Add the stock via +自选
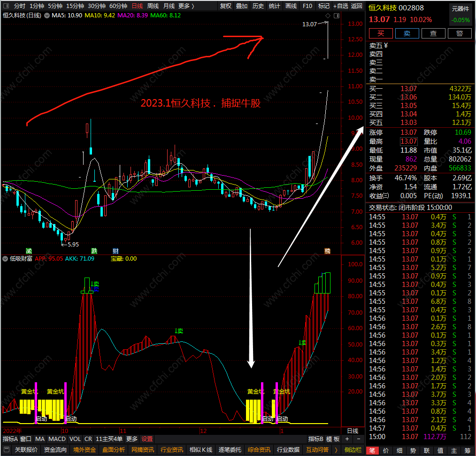This screenshot has height=456, width=476. click(341, 6)
